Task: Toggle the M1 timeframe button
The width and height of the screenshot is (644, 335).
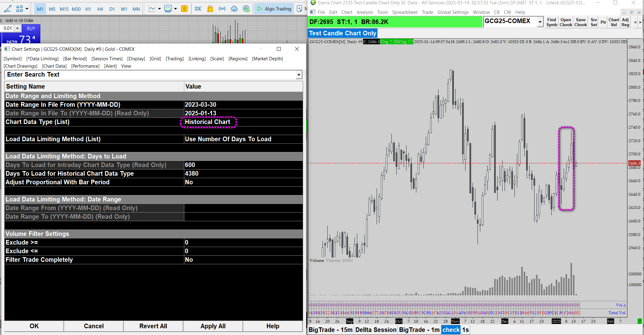Action: pos(40,9)
